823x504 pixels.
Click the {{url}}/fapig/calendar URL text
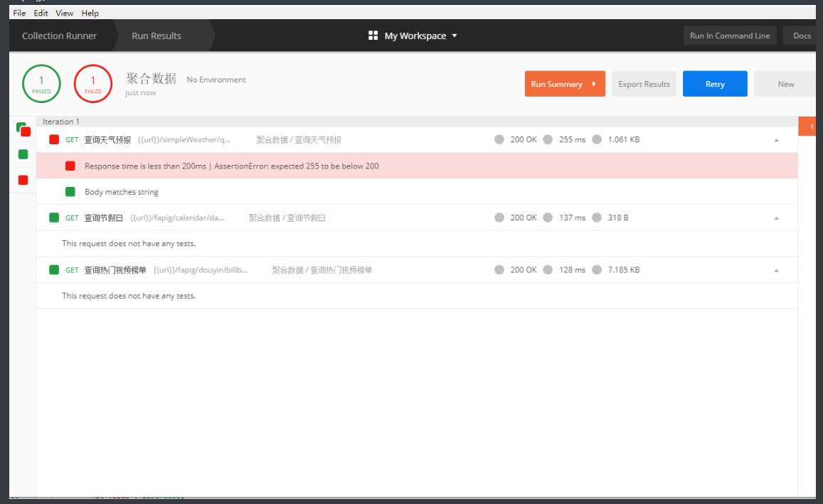(177, 218)
